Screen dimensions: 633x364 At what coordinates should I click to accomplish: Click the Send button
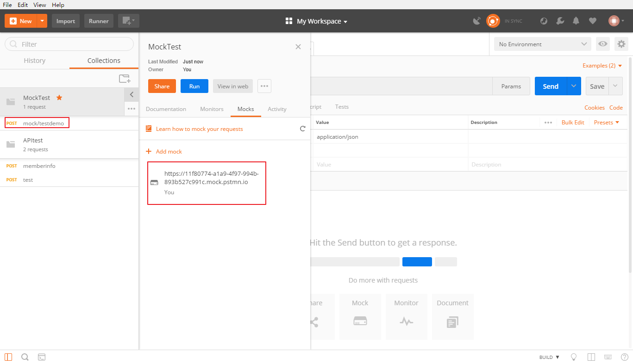551,86
